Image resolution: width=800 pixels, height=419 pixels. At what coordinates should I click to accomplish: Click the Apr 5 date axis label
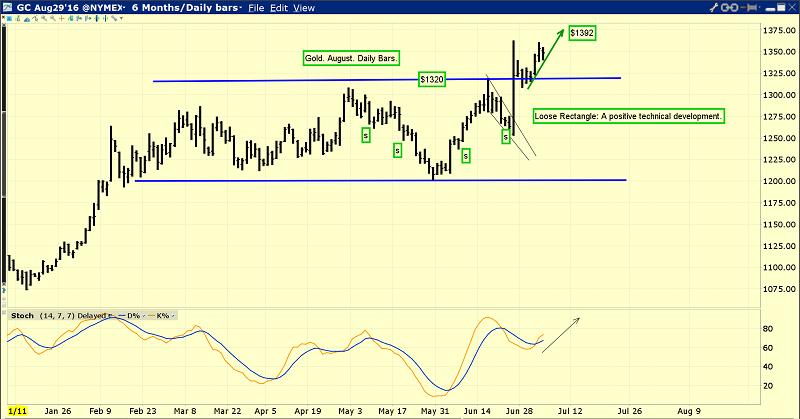tap(265, 411)
